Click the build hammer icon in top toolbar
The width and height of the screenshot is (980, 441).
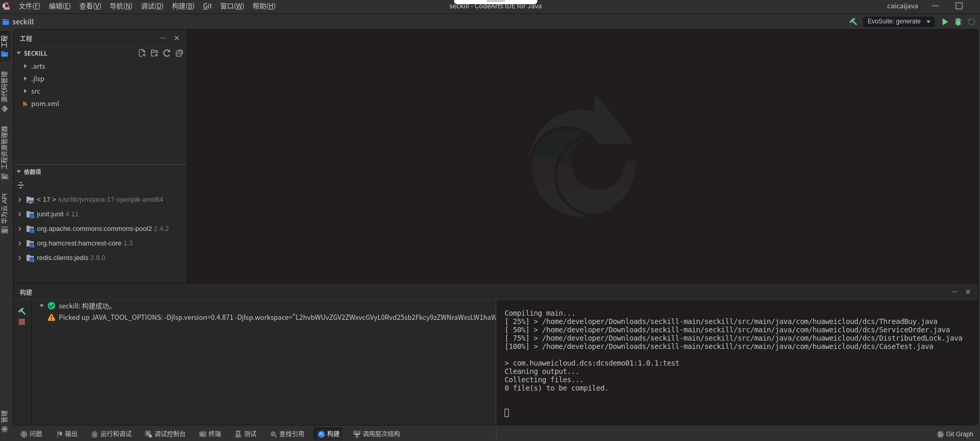[853, 21]
